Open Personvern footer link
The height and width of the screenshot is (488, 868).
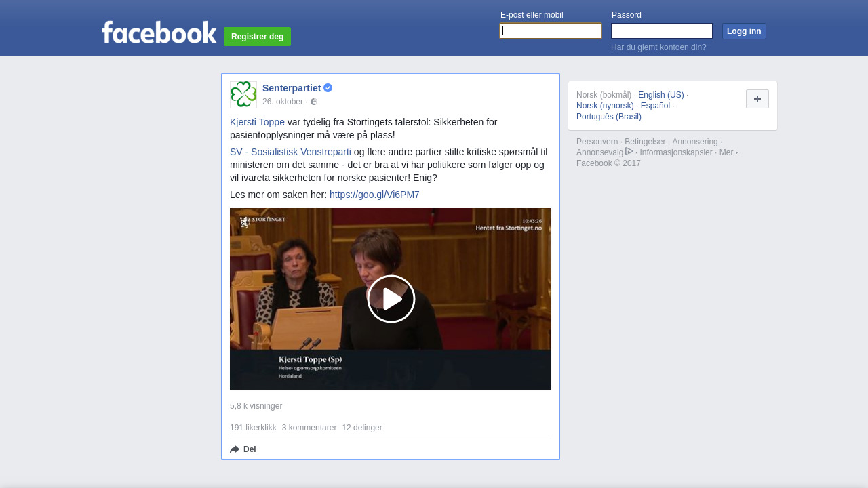tap(597, 142)
